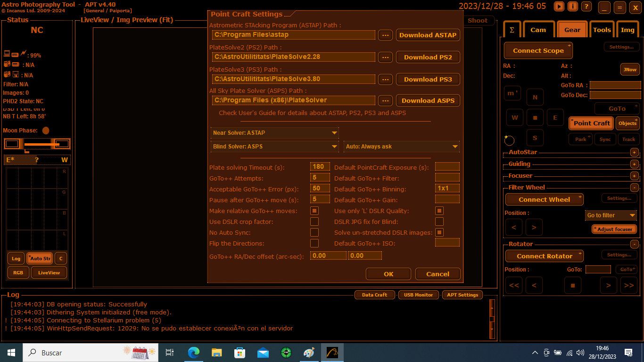Click filter wheel next '>' button
The height and width of the screenshot is (362, 644).
click(534, 227)
